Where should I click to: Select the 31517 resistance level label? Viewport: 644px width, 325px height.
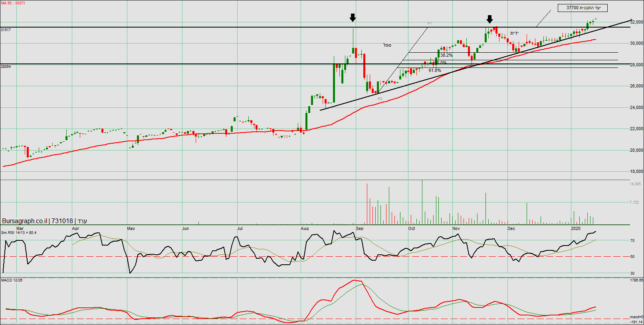pos(6,30)
